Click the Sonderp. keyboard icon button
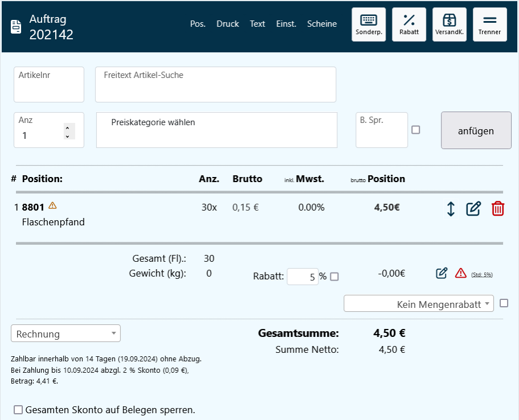 [x=368, y=24]
